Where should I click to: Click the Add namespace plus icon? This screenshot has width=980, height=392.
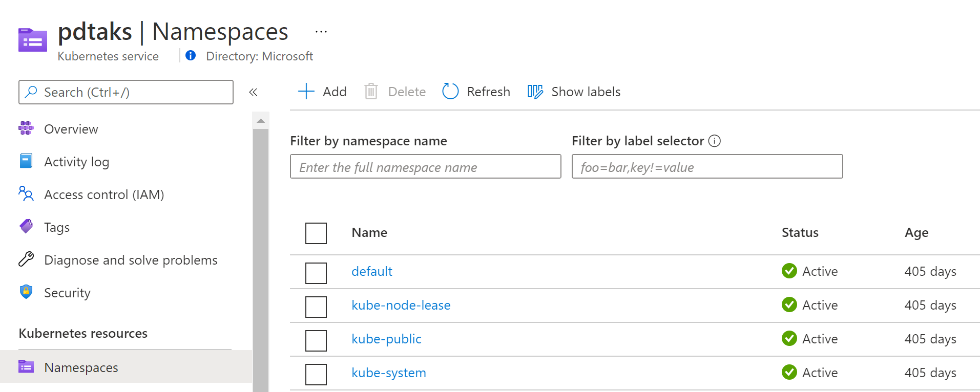pos(306,92)
